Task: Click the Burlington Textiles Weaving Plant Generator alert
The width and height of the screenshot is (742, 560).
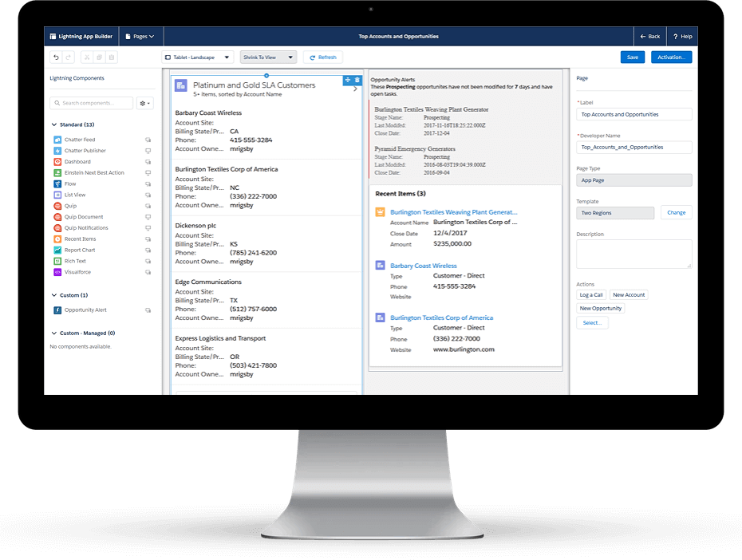Action: coord(431,110)
